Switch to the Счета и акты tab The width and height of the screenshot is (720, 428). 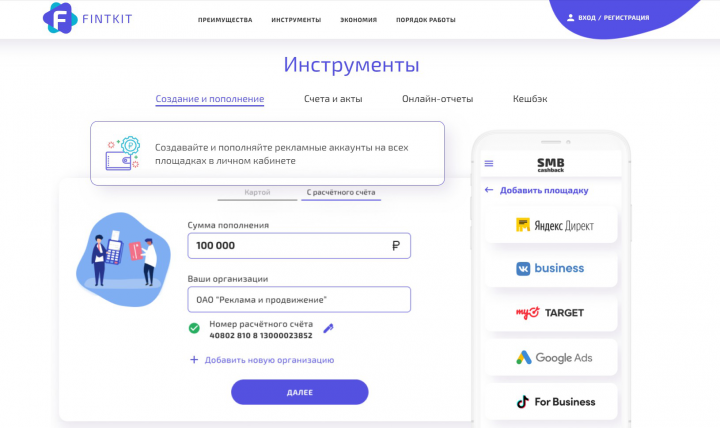[x=333, y=99]
